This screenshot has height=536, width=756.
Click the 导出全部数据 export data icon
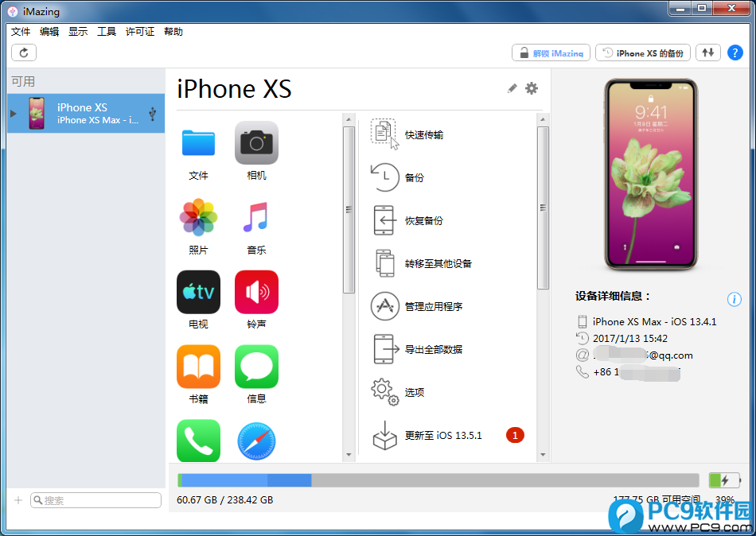tap(386, 349)
